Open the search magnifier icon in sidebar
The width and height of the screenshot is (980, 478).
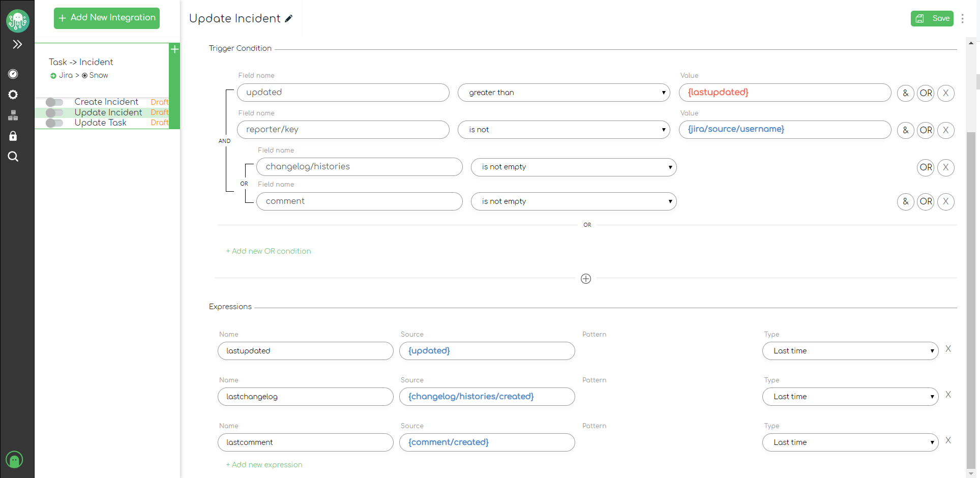[x=13, y=157]
